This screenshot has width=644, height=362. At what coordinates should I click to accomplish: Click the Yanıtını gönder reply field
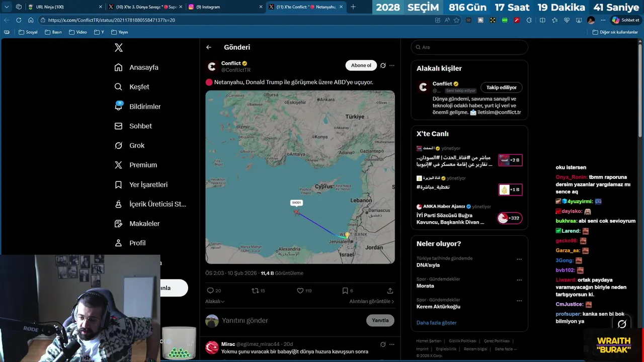click(x=292, y=320)
